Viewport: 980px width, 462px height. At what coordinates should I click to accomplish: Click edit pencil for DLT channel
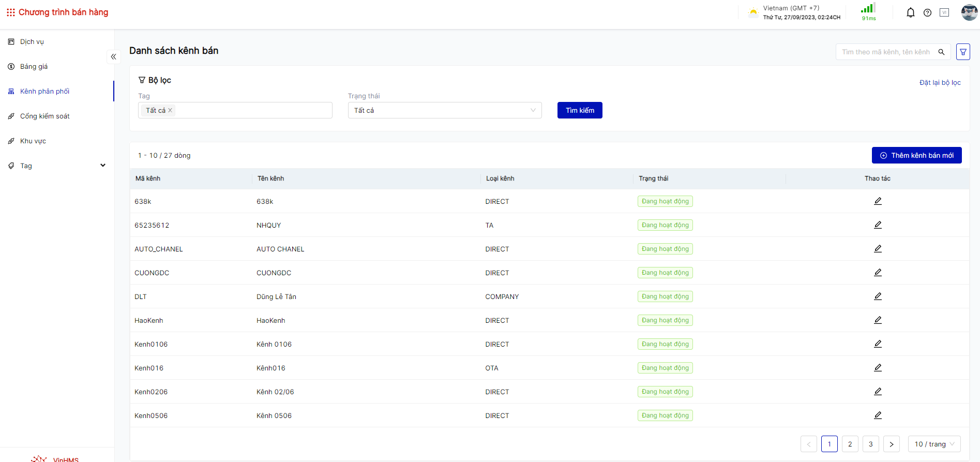[x=878, y=296]
